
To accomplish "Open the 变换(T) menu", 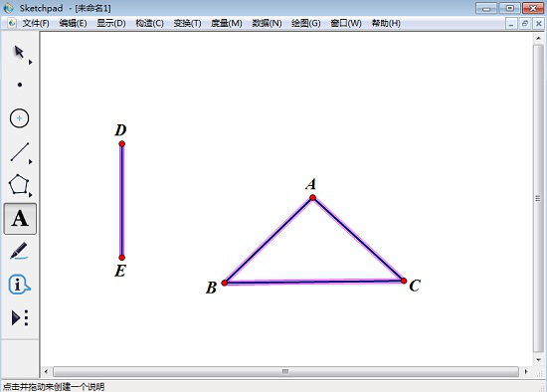I will tap(187, 24).
